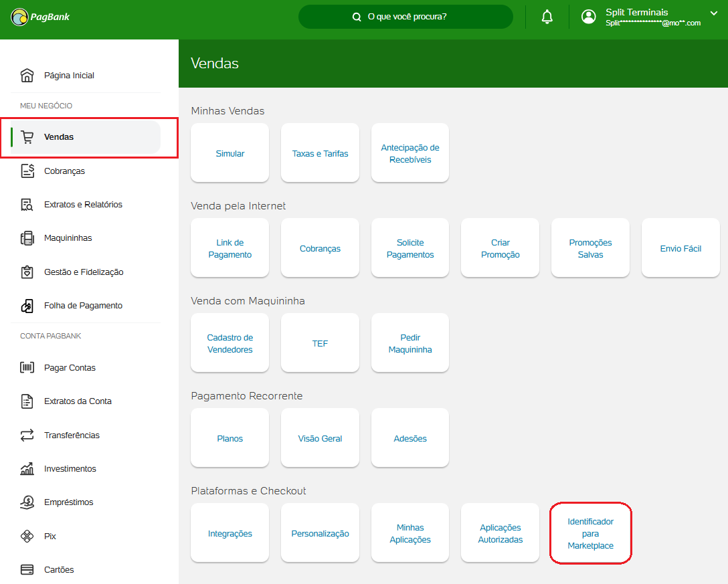Select Vendas in the sidebar
This screenshot has width=728, height=584.
pyautogui.click(x=86, y=137)
